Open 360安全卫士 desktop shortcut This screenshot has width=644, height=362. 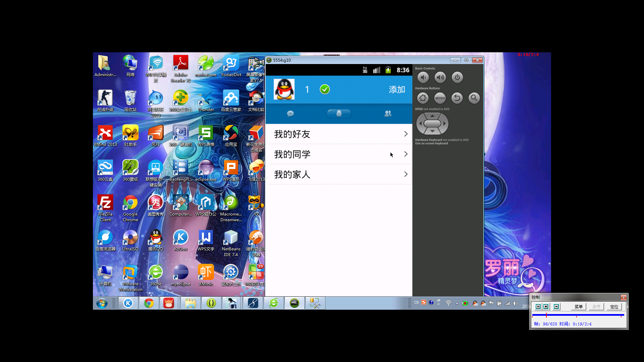180,101
